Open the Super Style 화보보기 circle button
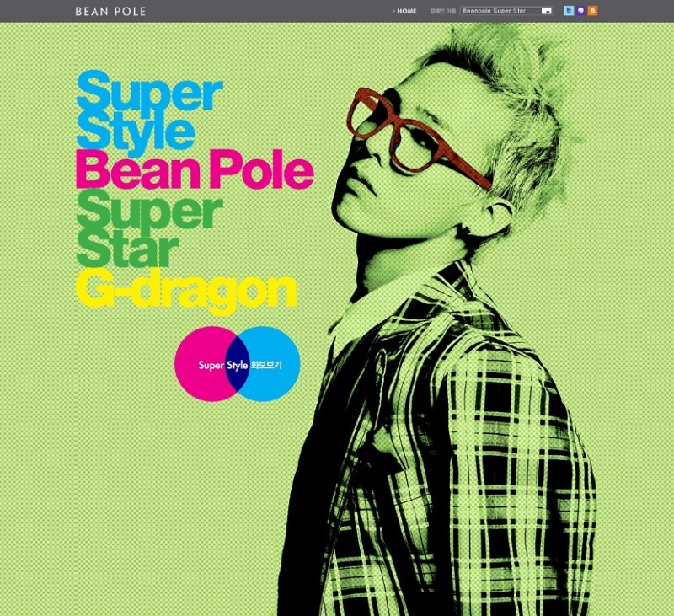Screen dimensions: 674x616 [x=238, y=364]
